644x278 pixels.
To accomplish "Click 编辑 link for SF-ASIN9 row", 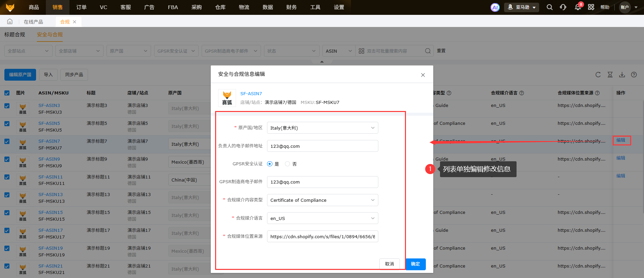I will click(621, 158).
